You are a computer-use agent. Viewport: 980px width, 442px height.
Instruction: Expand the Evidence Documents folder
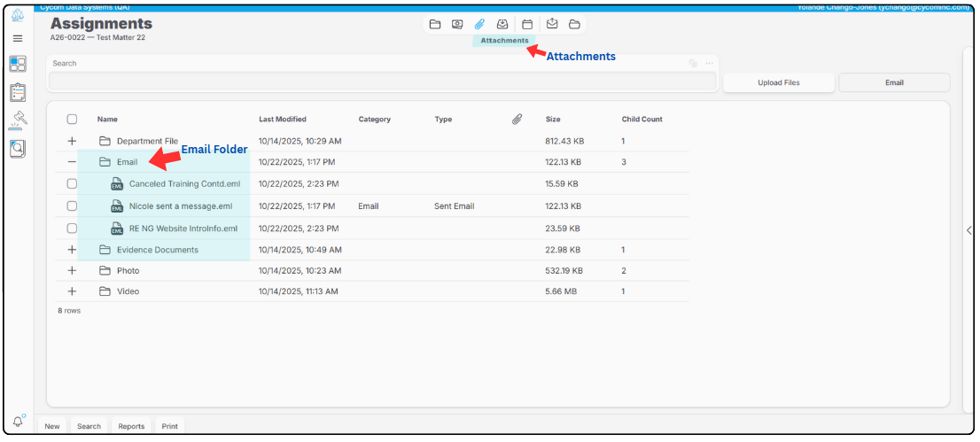(72, 250)
